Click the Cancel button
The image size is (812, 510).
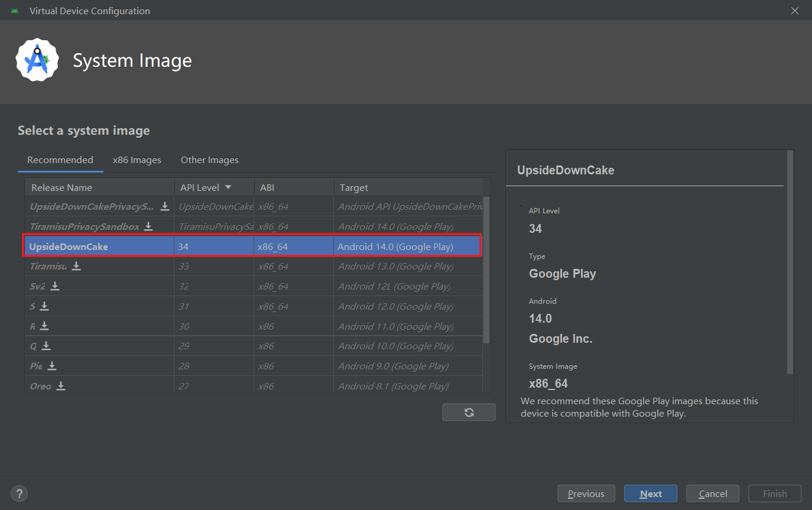pyautogui.click(x=713, y=493)
